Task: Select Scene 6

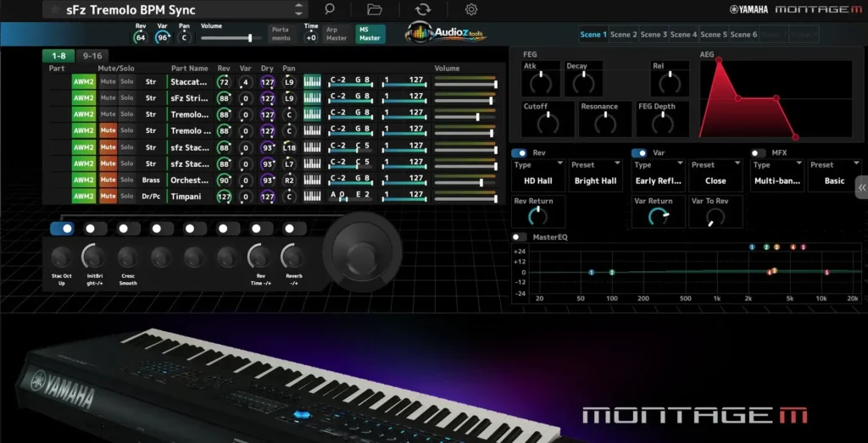Action: 743,34
